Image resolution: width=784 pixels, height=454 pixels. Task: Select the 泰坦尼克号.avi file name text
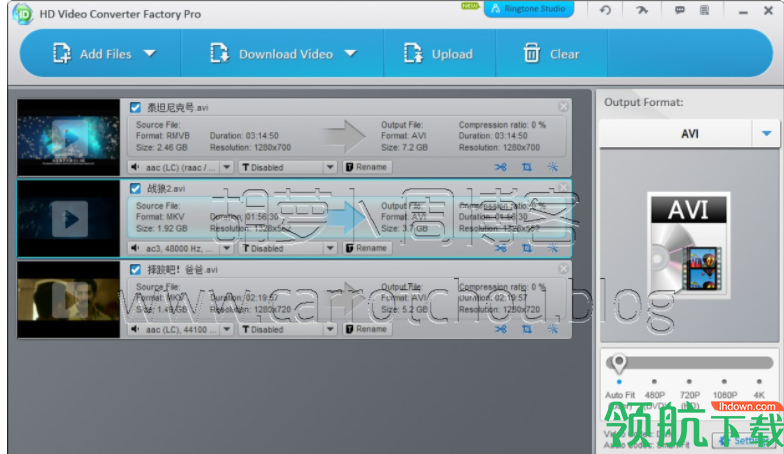pyautogui.click(x=178, y=108)
